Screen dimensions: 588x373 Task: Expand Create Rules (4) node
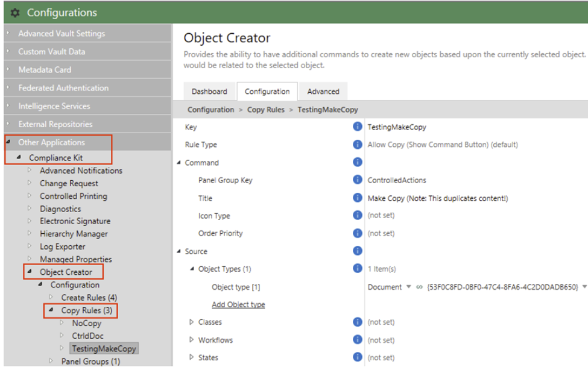pos(51,297)
